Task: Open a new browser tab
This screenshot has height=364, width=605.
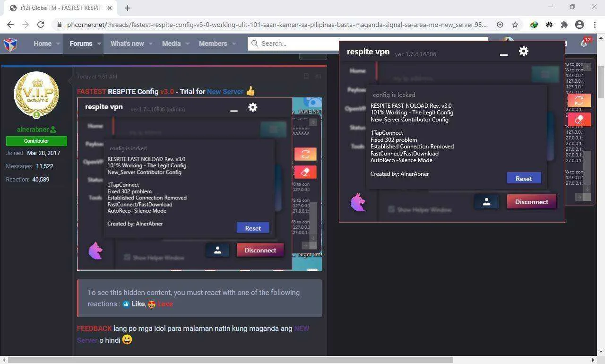Action: 127,8
